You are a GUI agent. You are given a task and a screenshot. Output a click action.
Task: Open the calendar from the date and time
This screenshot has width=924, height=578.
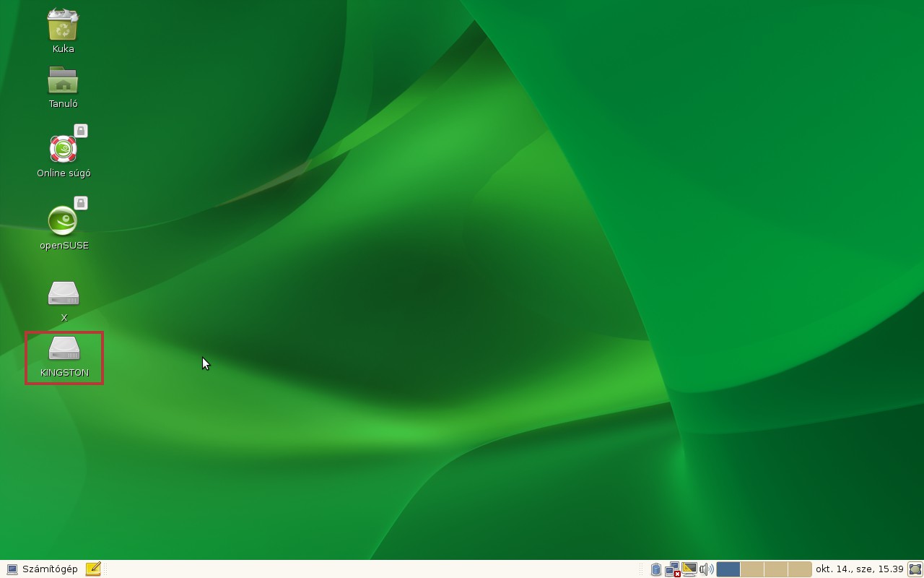(x=860, y=569)
